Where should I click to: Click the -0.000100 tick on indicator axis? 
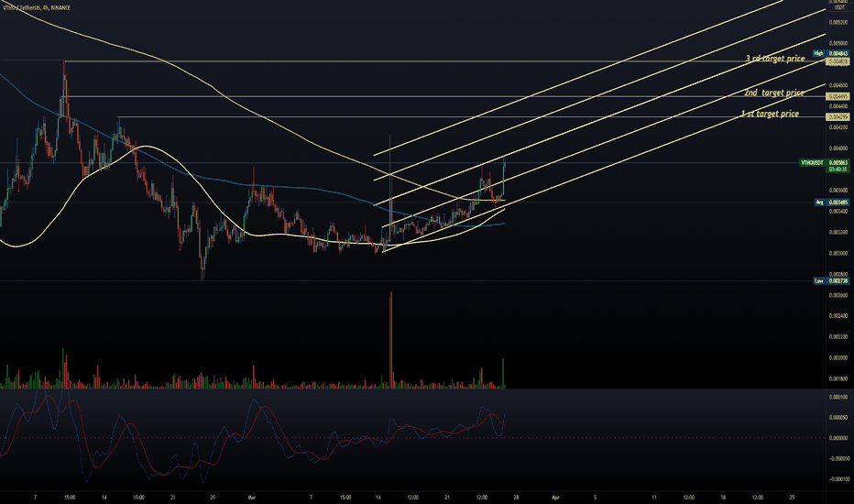point(838,479)
